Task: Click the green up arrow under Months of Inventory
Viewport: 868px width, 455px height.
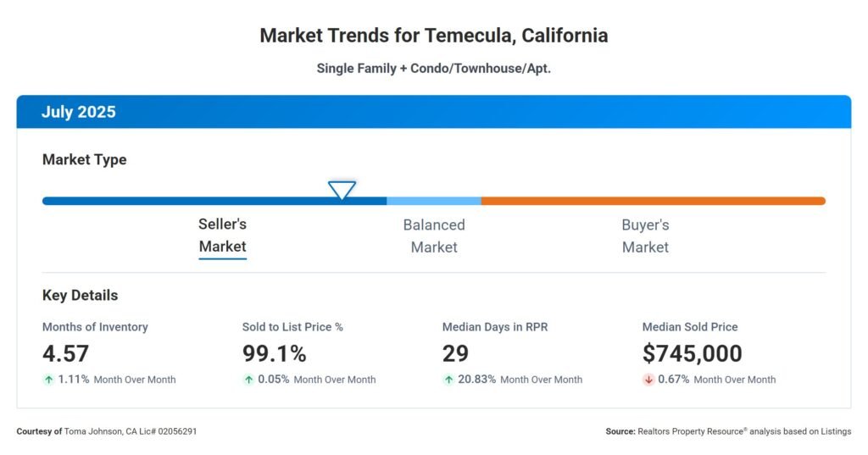Action: [x=48, y=380]
